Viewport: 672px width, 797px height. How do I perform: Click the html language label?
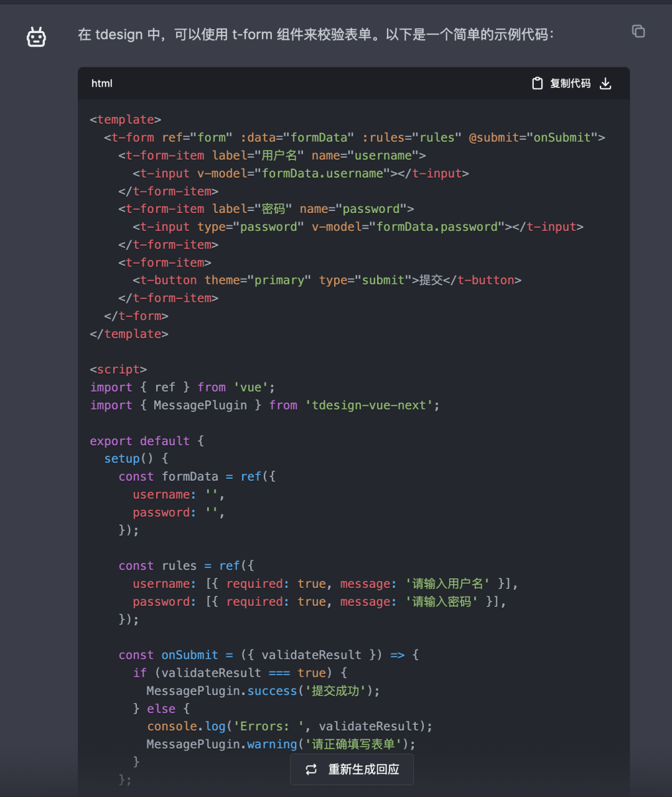(x=102, y=83)
